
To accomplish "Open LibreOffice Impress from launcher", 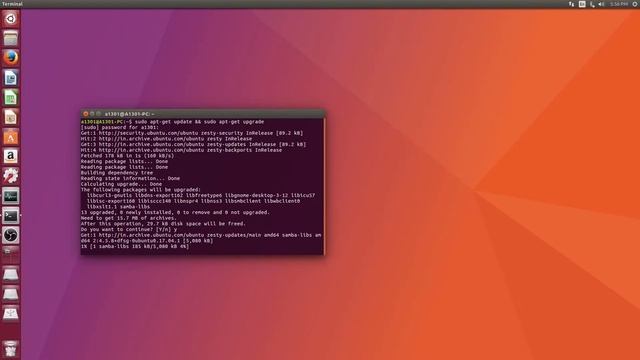I will [x=11, y=117].
